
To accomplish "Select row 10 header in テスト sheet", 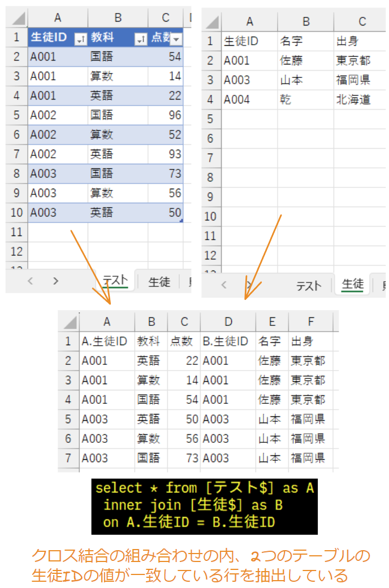I will 16,212.
